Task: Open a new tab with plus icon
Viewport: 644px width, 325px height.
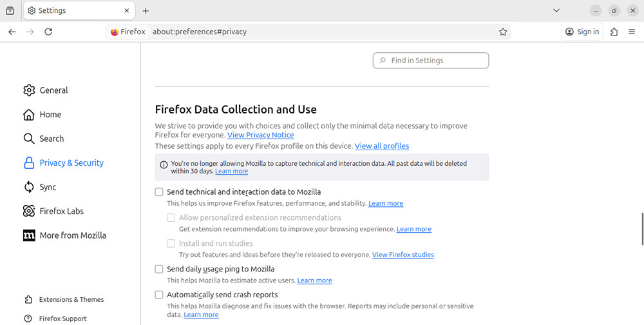Action: [146, 11]
